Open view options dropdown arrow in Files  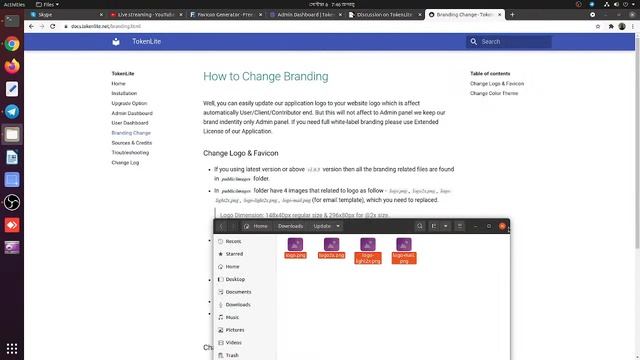pos(446,226)
